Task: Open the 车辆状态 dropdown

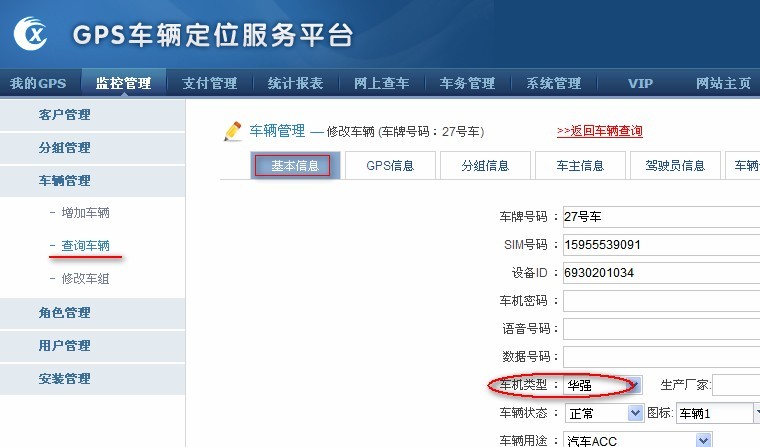Action: (603, 413)
